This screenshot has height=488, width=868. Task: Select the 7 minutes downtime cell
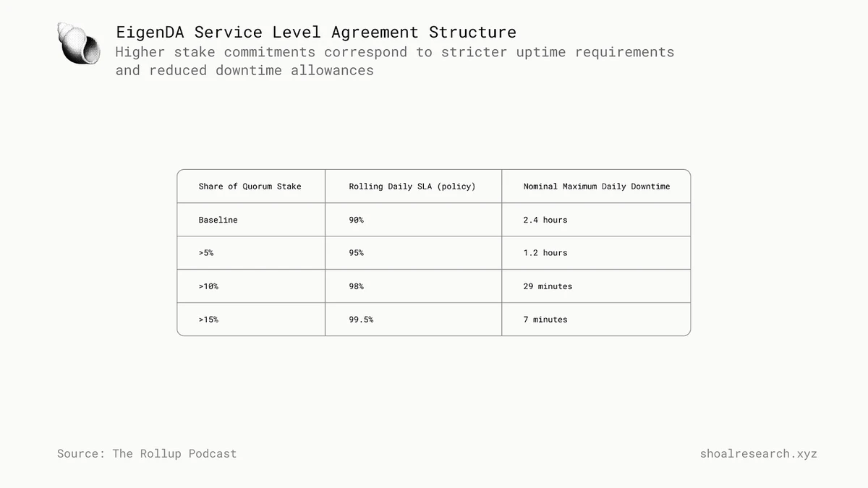[x=545, y=320]
